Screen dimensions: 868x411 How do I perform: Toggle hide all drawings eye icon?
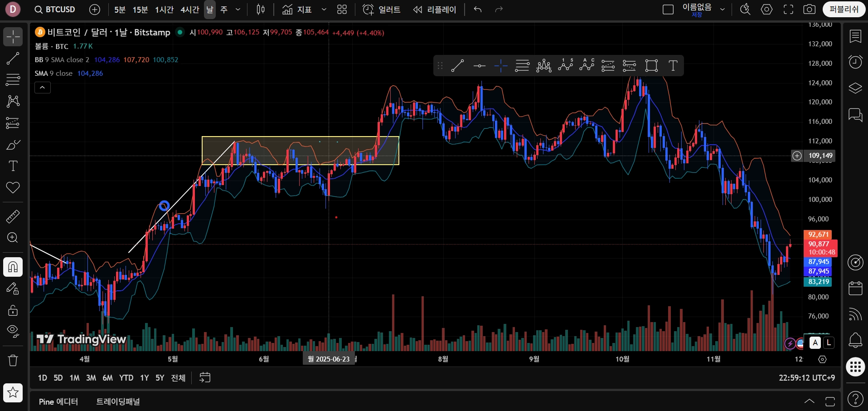pos(13,331)
